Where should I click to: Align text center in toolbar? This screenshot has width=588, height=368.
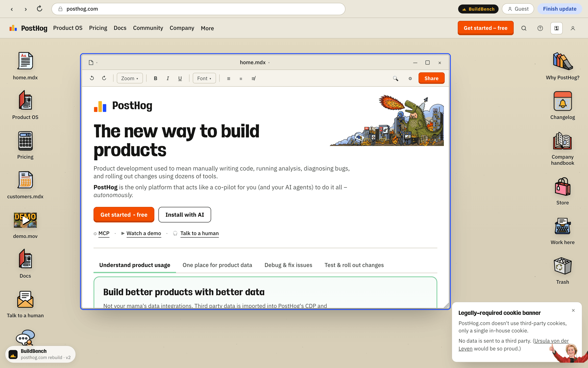click(x=241, y=78)
